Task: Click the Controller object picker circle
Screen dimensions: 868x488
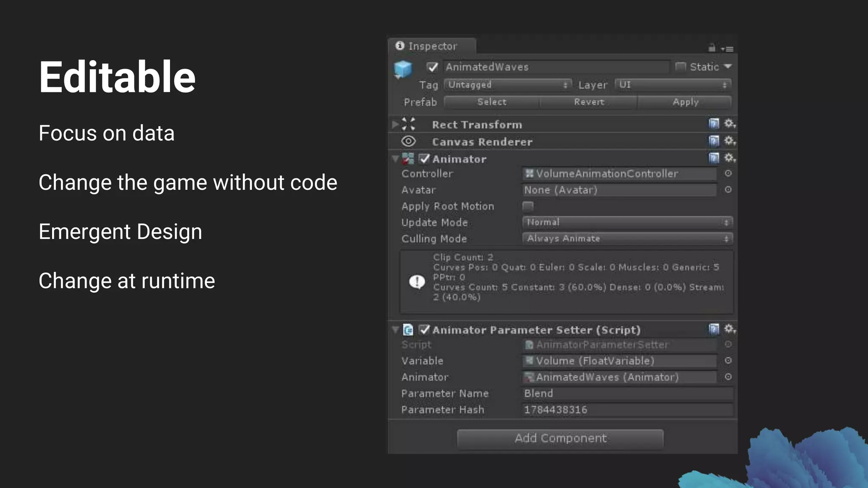Action: click(x=728, y=173)
